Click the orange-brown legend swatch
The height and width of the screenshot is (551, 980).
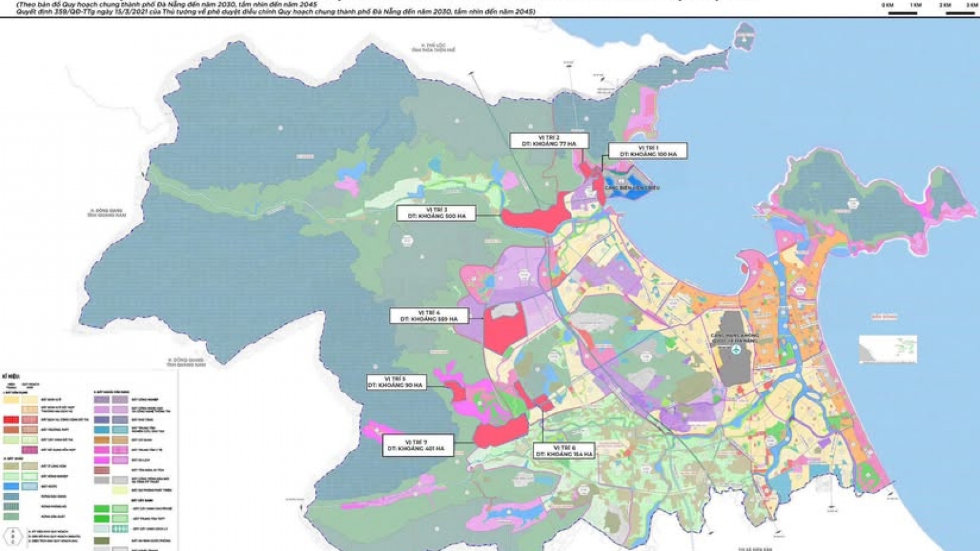coord(102,440)
